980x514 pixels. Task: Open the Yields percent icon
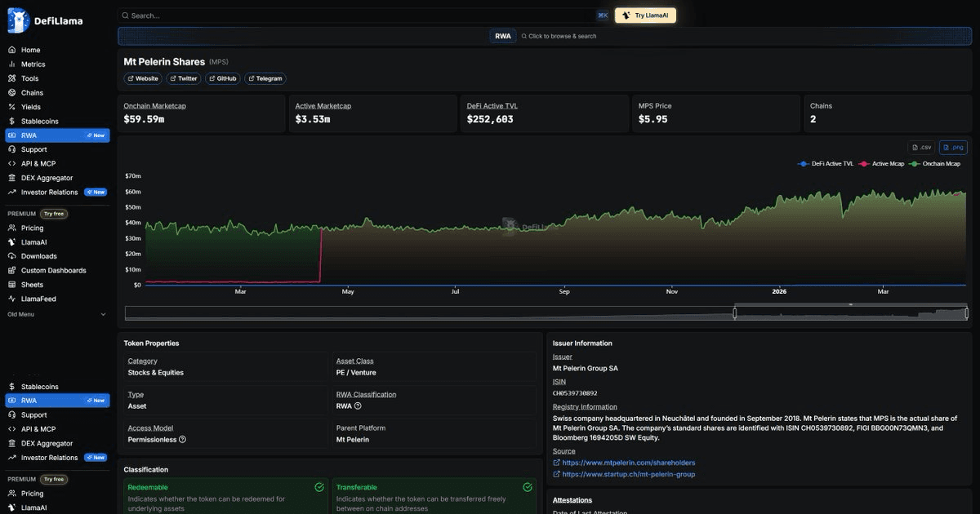point(12,107)
